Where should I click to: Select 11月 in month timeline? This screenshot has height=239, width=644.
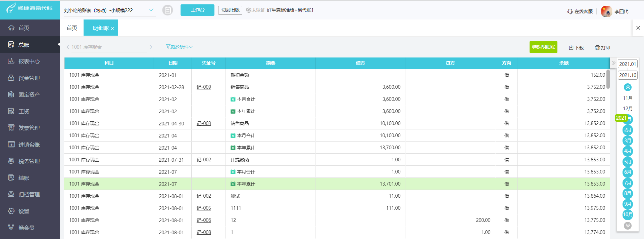point(628,98)
